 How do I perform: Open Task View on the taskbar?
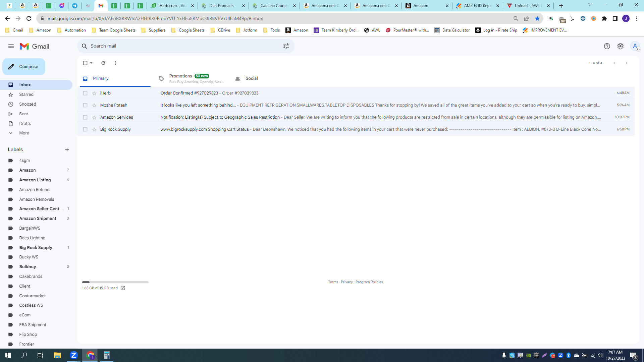40,355
